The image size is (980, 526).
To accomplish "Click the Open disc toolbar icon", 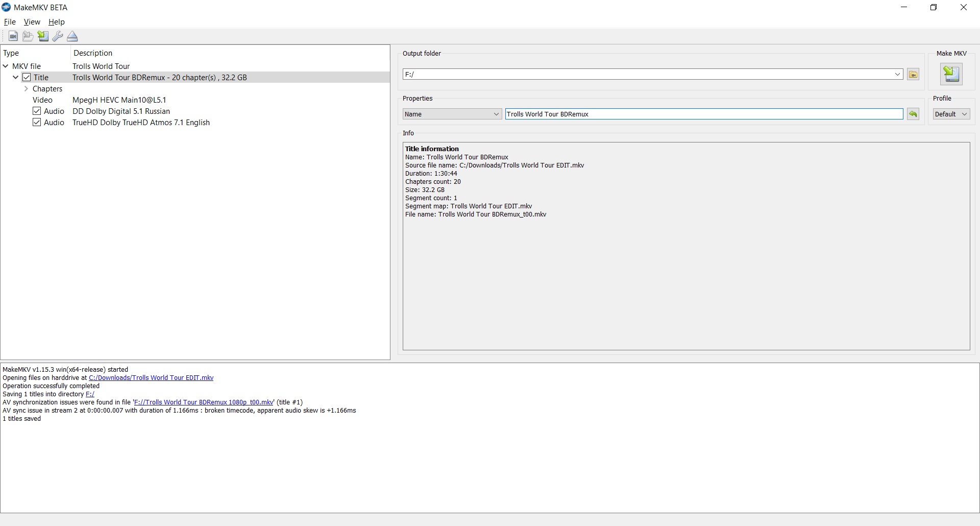I will click(x=28, y=36).
